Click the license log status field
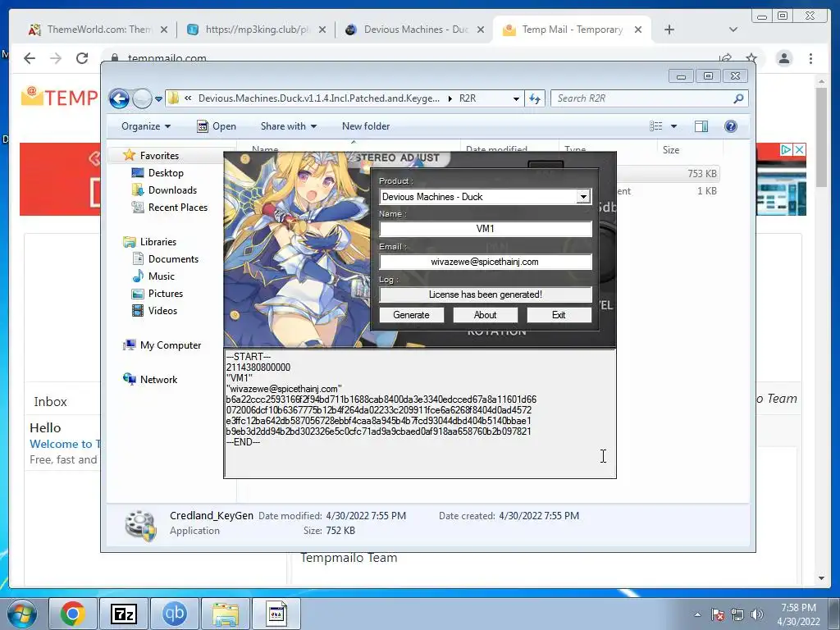 pos(486,294)
